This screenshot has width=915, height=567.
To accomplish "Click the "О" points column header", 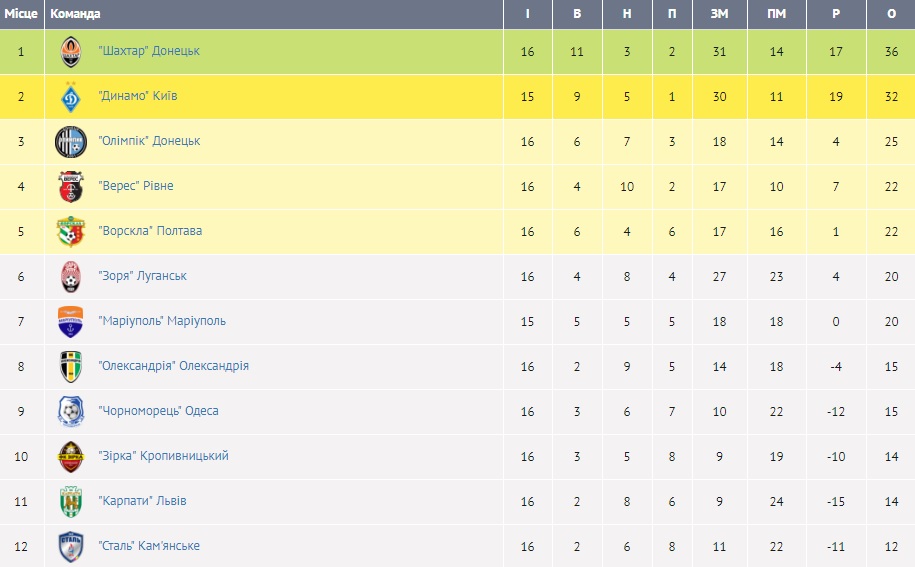I will coord(891,14).
